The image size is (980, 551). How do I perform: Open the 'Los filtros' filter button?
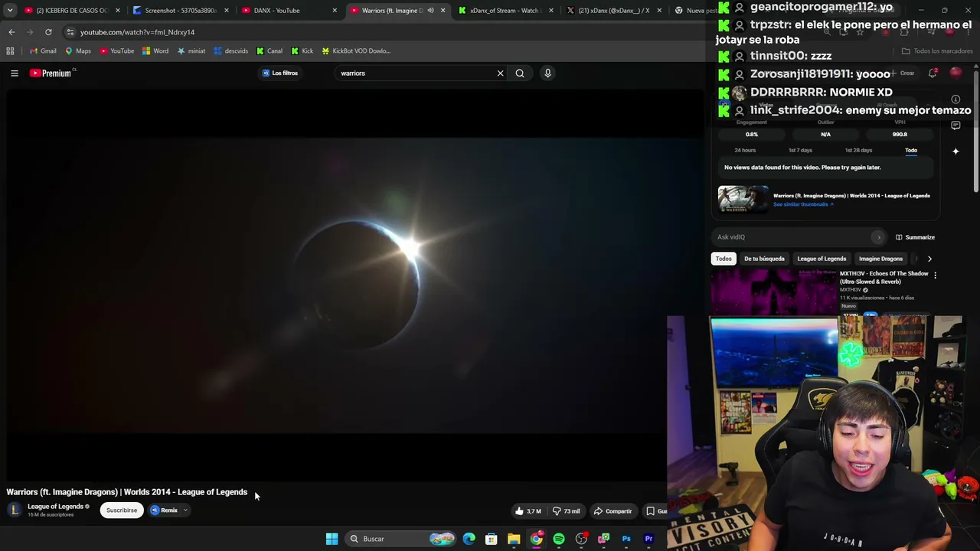pos(280,73)
